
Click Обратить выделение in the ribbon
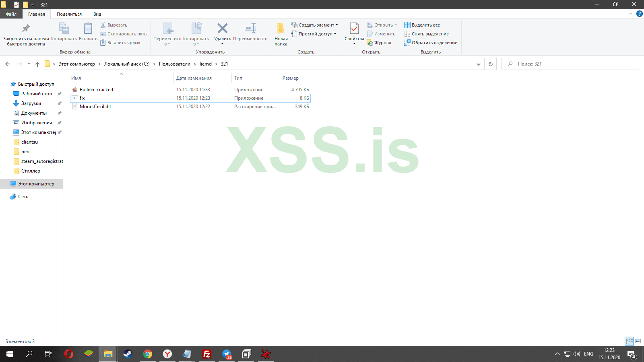(x=431, y=43)
